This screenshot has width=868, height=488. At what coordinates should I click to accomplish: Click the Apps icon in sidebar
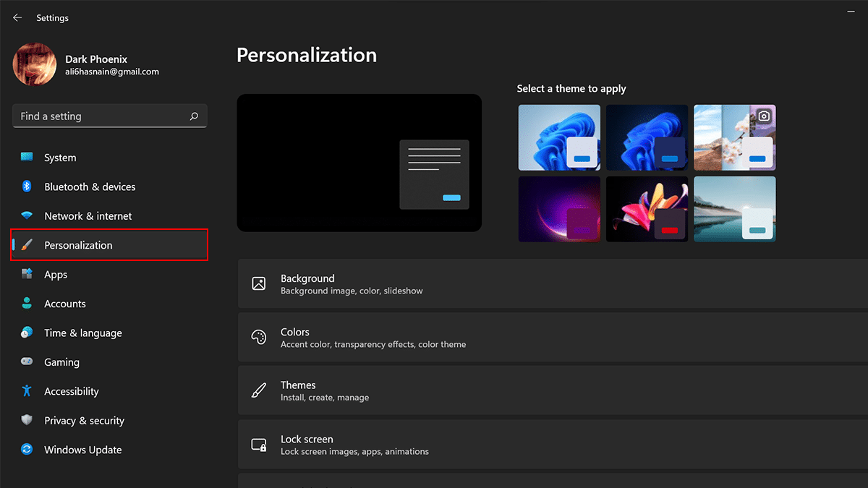[x=27, y=275]
